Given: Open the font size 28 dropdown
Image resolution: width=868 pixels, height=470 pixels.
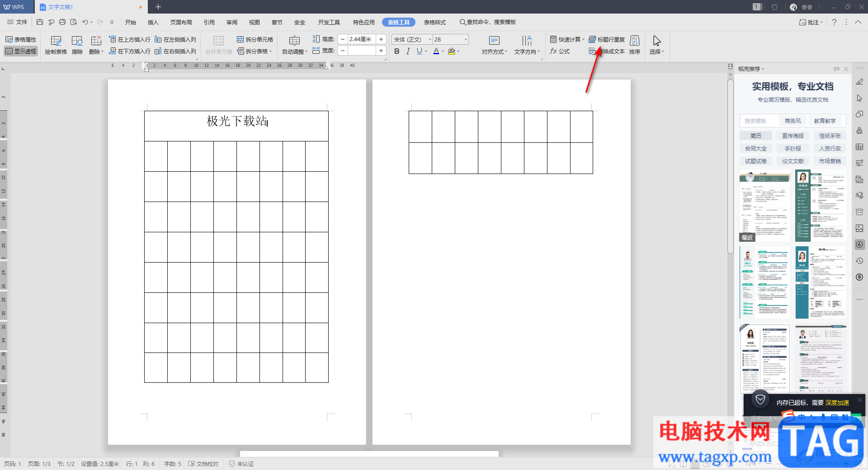Looking at the screenshot, I should click(x=466, y=39).
